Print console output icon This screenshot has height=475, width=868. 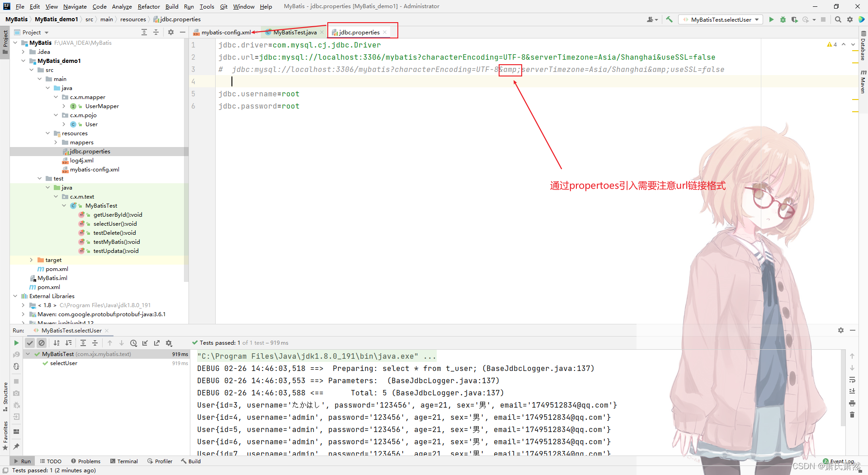(x=852, y=403)
